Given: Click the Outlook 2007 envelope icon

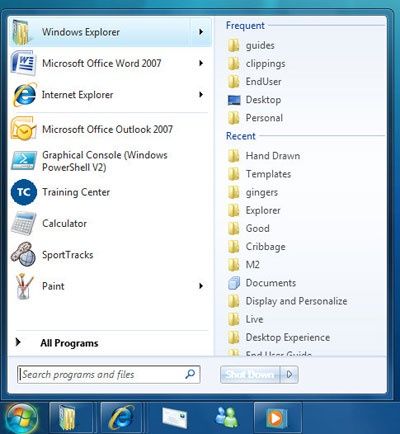Looking at the screenshot, I should 23,129.
